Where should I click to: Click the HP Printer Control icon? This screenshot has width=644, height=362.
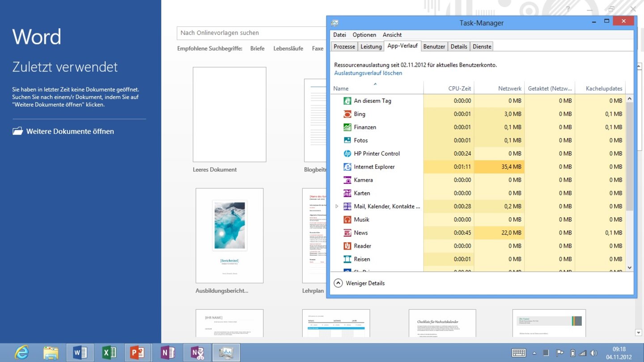pos(347,153)
